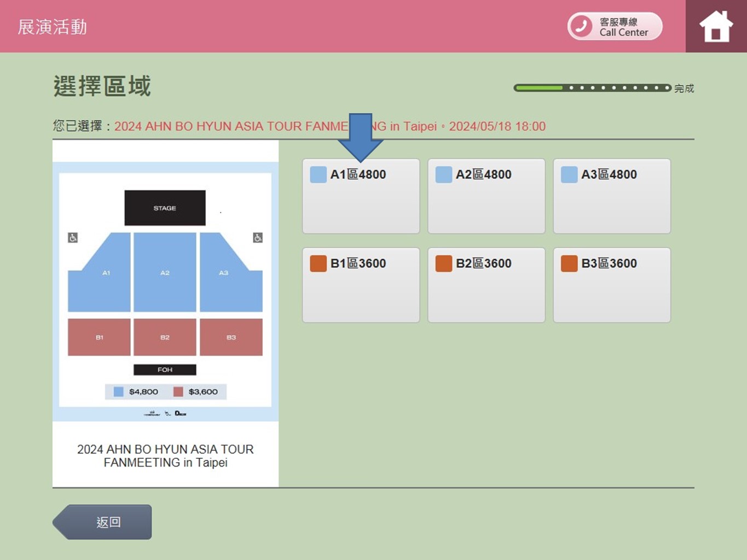This screenshot has width=747, height=560.
Task: Select the A3區4800 seating zone
Action: (x=612, y=196)
